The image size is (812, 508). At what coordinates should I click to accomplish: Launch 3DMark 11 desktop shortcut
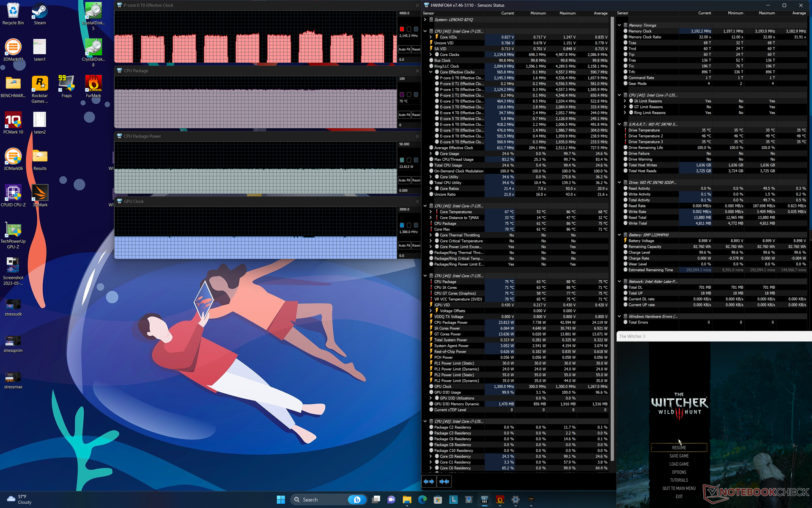[x=13, y=50]
